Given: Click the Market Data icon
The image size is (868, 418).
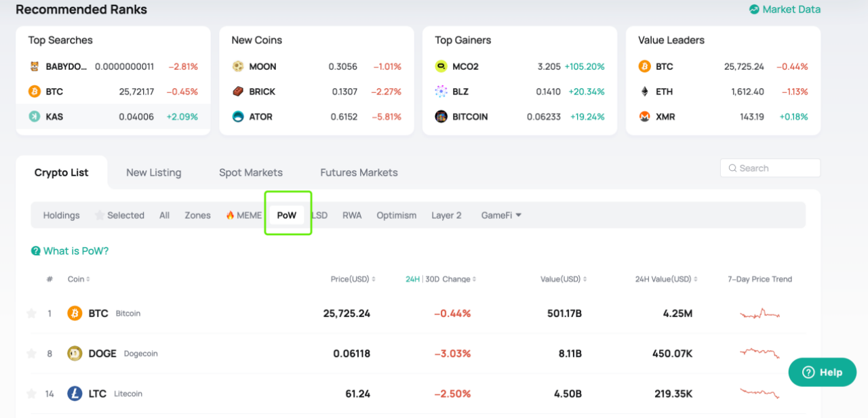Looking at the screenshot, I should coord(754,9).
